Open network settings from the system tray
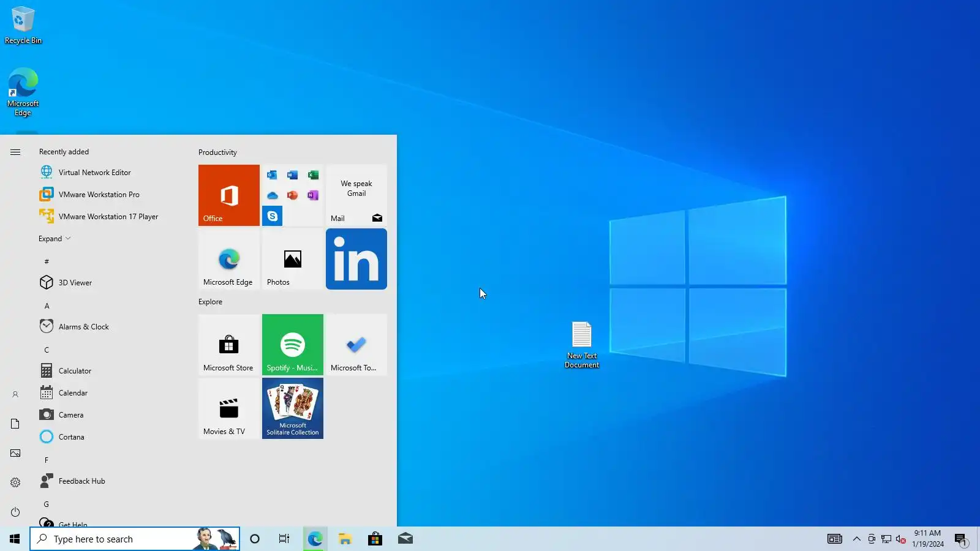Viewport: 980px width, 551px height. [886, 539]
